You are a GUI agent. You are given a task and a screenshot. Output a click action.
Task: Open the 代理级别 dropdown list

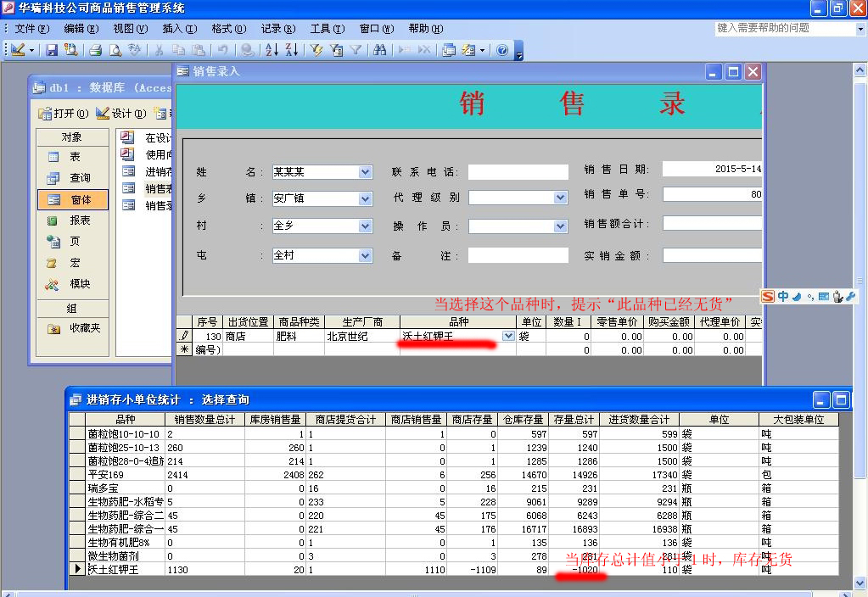tap(560, 198)
